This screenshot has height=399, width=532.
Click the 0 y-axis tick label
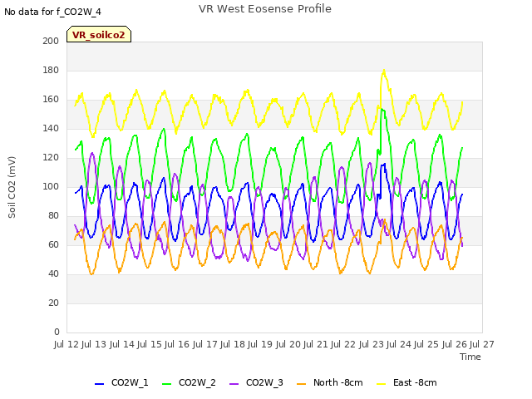(x=57, y=332)
